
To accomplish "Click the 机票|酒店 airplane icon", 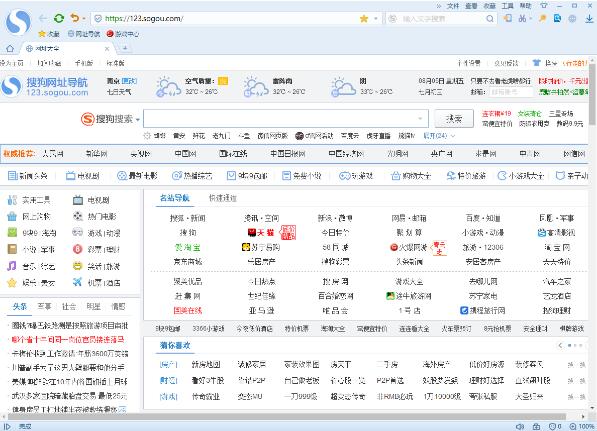I will coord(78,282).
